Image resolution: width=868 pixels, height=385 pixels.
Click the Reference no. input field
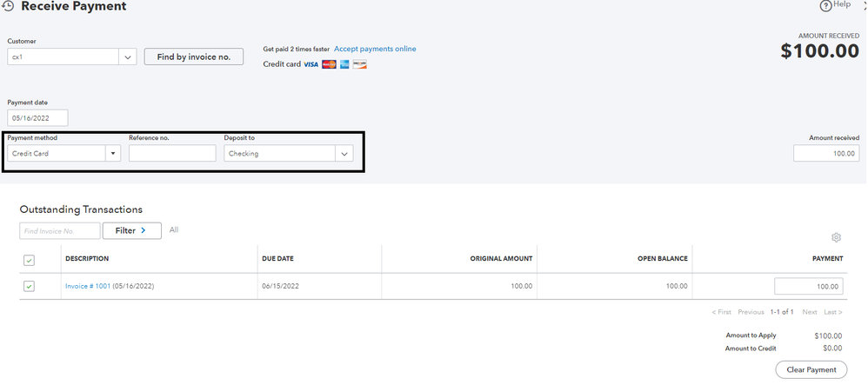click(x=172, y=153)
